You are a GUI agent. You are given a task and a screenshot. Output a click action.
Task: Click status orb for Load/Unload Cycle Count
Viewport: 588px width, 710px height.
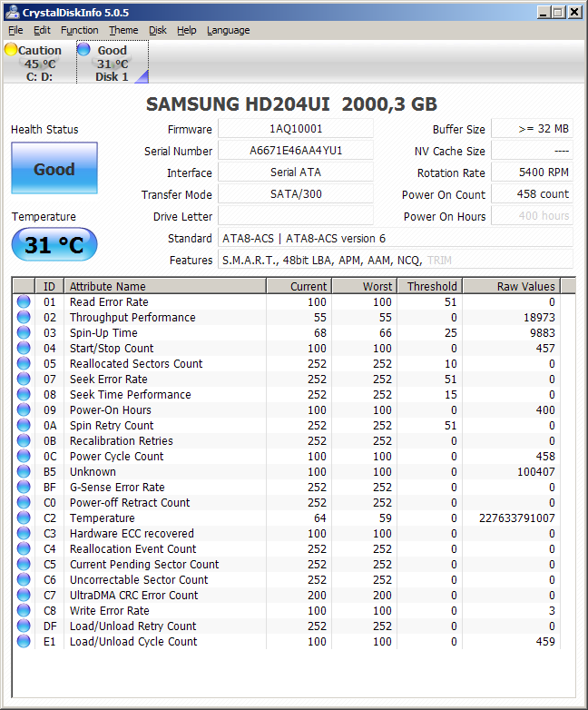pos(24,641)
